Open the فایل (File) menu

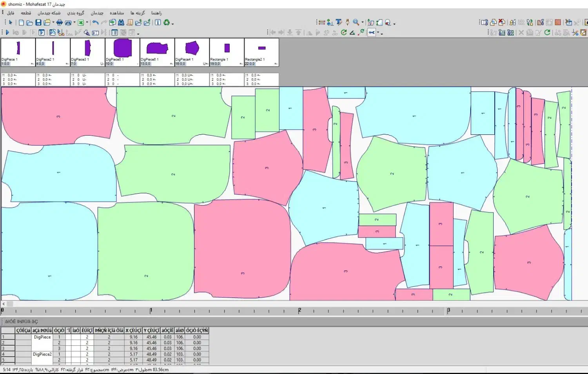(x=11, y=13)
